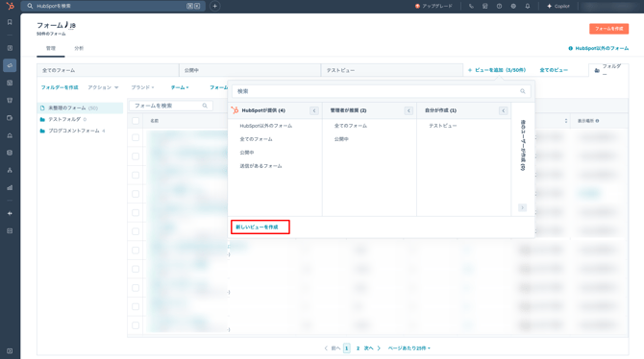This screenshot has width=644, height=359.
Task: Open the bookmarks icon in left sidebar
Action: pyautogui.click(x=10, y=22)
